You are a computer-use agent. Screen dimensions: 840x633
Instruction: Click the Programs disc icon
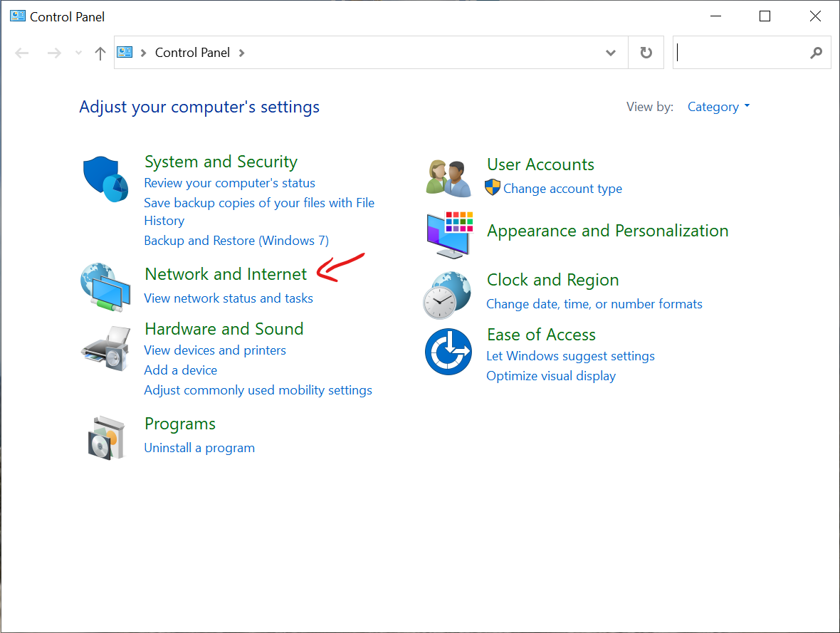[x=105, y=436]
